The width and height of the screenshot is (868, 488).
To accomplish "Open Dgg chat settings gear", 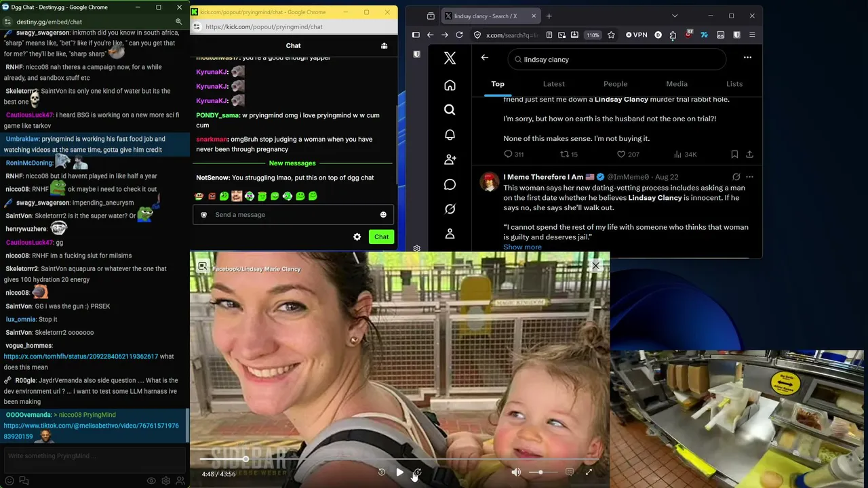I will [166, 481].
